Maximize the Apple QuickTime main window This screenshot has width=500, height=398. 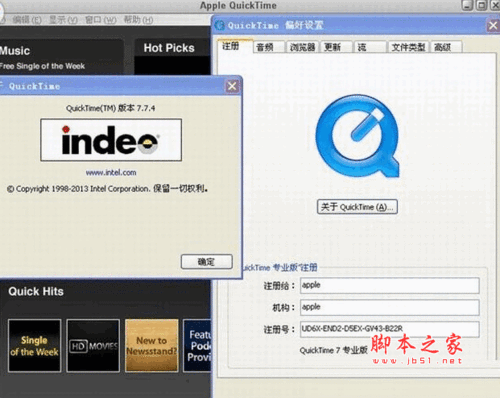point(481,5)
